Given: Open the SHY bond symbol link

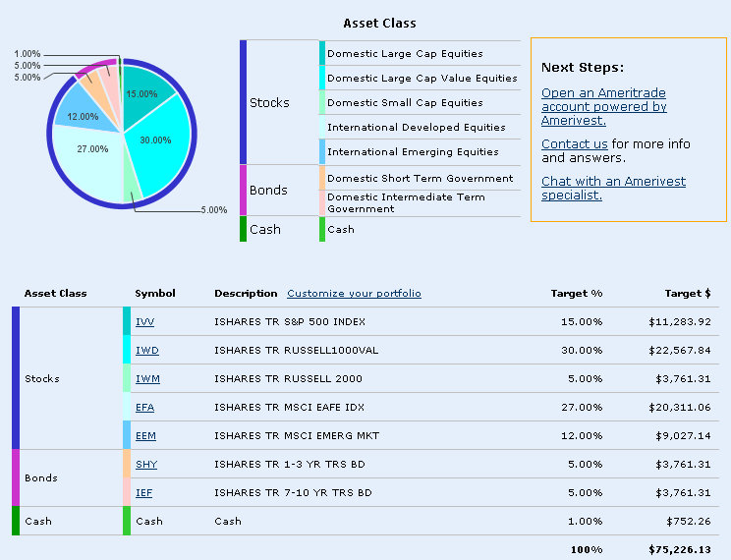Looking at the screenshot, I should 145,464.
